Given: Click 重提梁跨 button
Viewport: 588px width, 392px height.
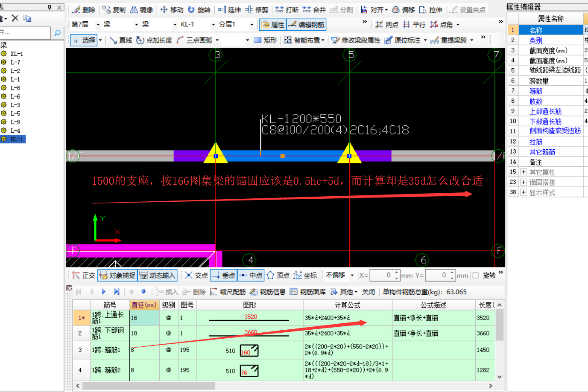Looking at the screenshot, I should pyautogui.click(x=449, y=40).
